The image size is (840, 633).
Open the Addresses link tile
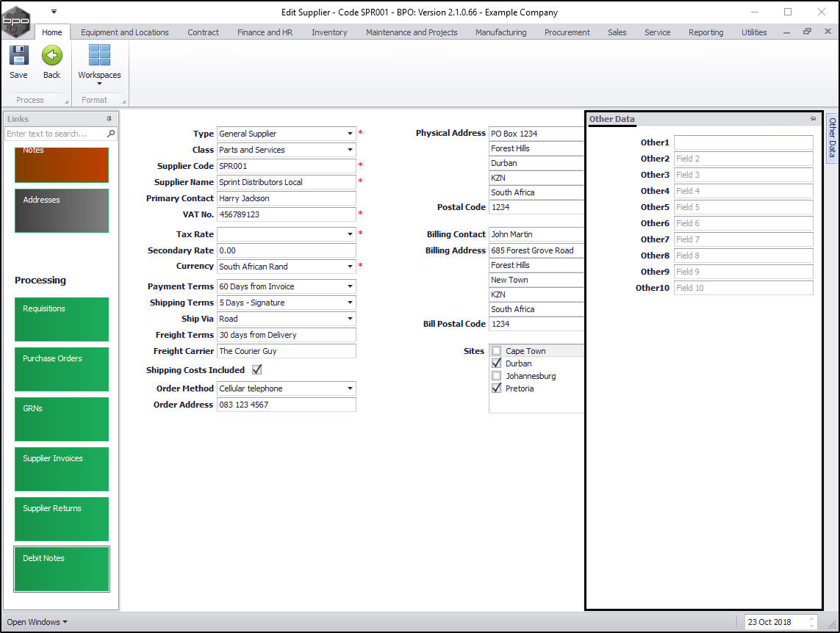(62, 210)
